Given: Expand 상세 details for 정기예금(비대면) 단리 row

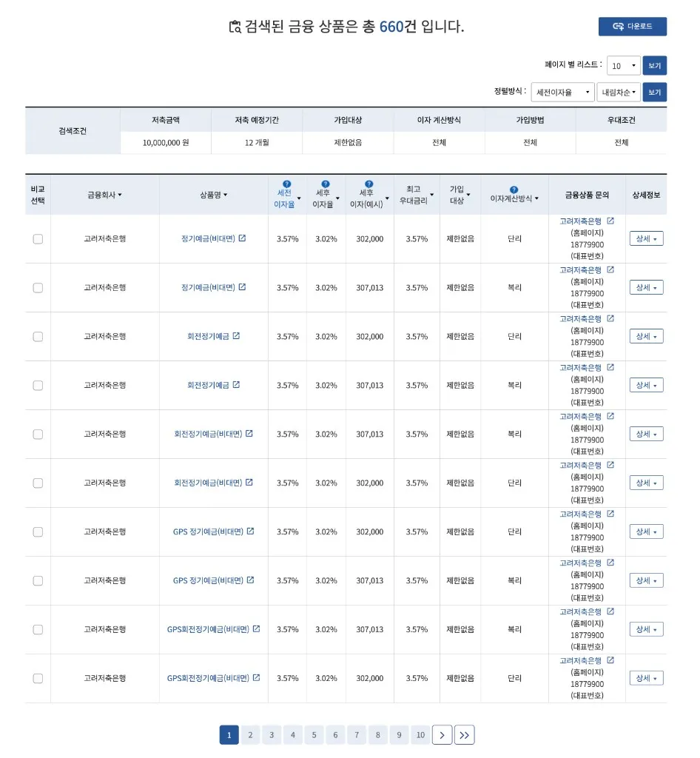Looking at the screenshot, I should [x=647, y=238].
